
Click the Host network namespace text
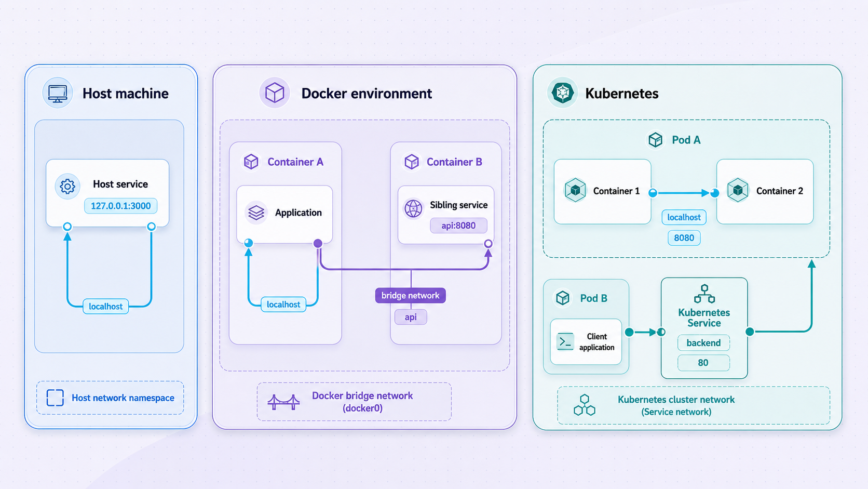pyautogui.click(x=123, y=398)
